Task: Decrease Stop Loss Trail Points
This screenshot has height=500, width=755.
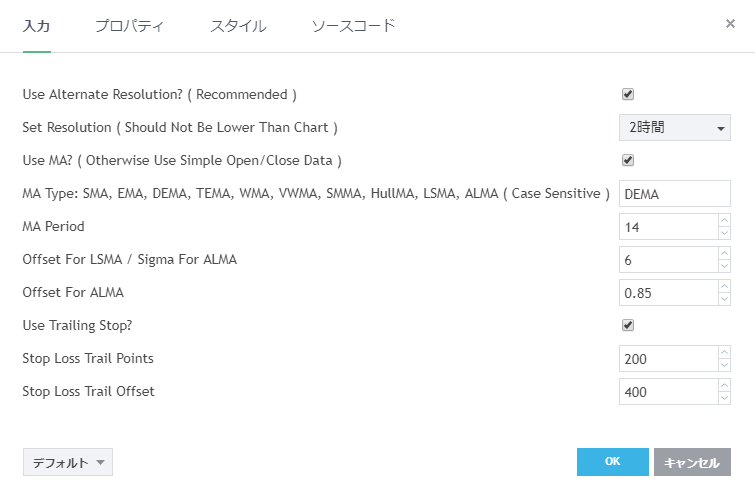Action: pyautogui.click(x=724, y=365)
